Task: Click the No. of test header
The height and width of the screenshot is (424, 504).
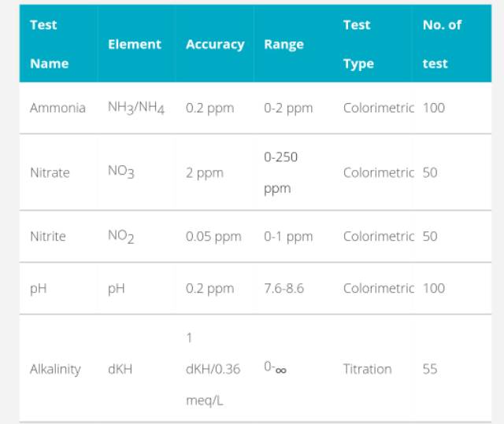Action: [441, 44]
